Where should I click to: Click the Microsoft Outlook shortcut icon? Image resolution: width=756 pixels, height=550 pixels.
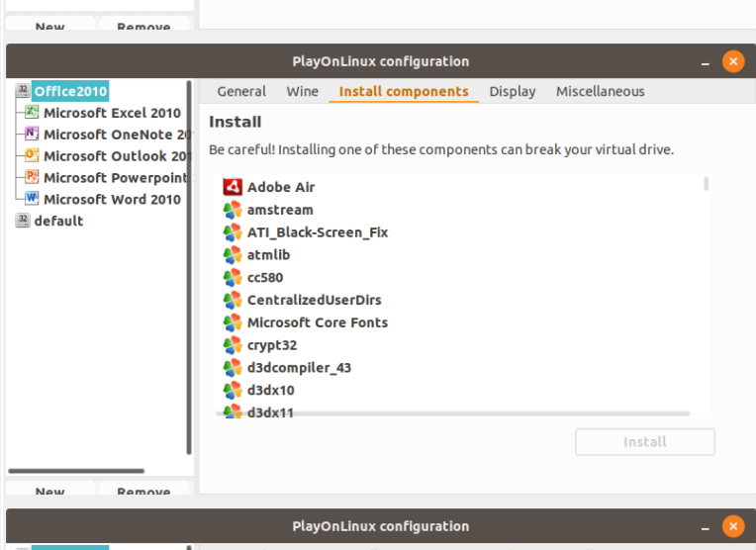pos(32,156)
